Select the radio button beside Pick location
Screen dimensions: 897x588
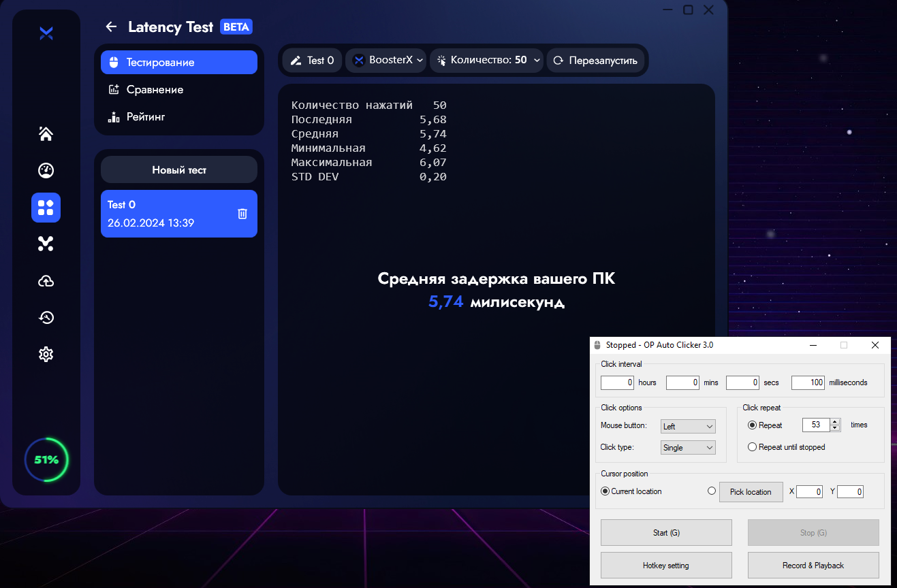pos(712,491)
